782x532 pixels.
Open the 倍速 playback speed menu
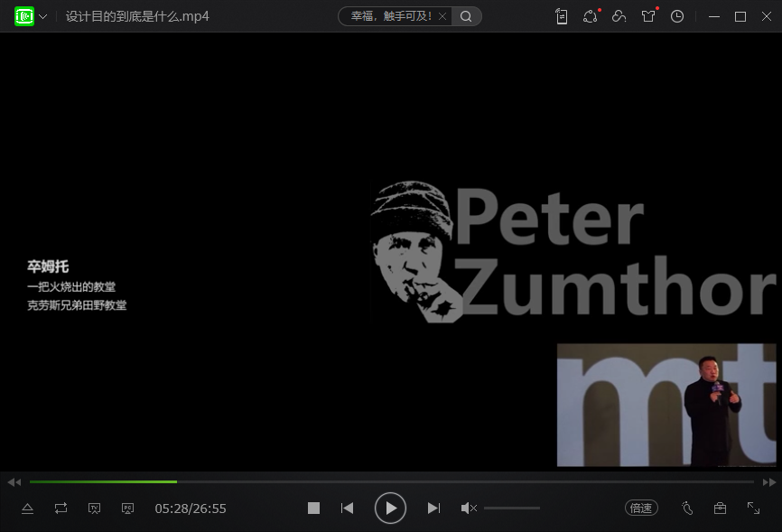[x=640, y=509]
